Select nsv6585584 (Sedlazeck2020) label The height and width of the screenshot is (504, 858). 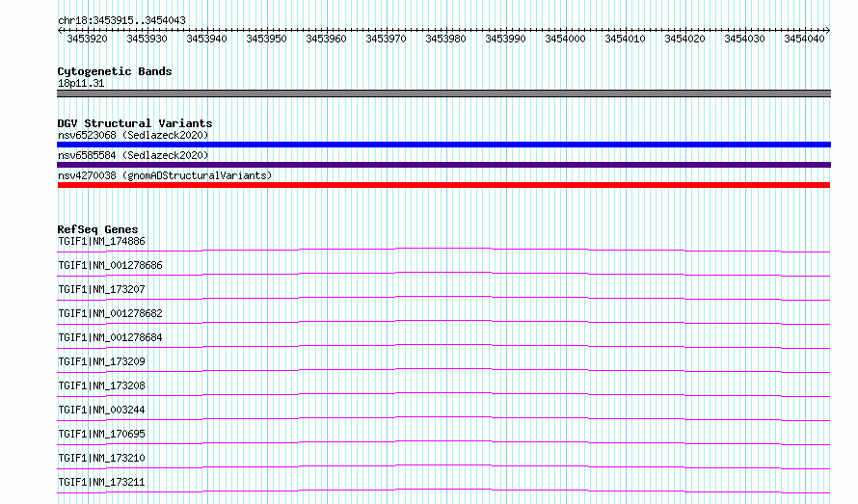click(x=133, y=155)
